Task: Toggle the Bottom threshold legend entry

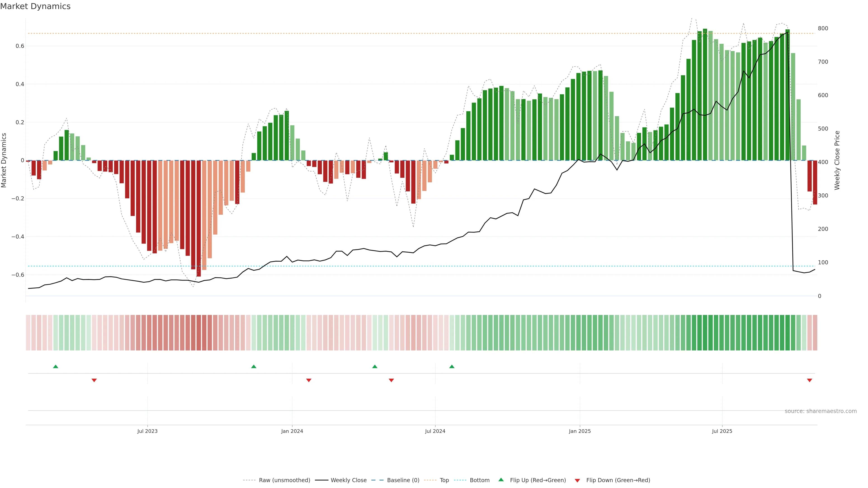Action: point(479,480)
